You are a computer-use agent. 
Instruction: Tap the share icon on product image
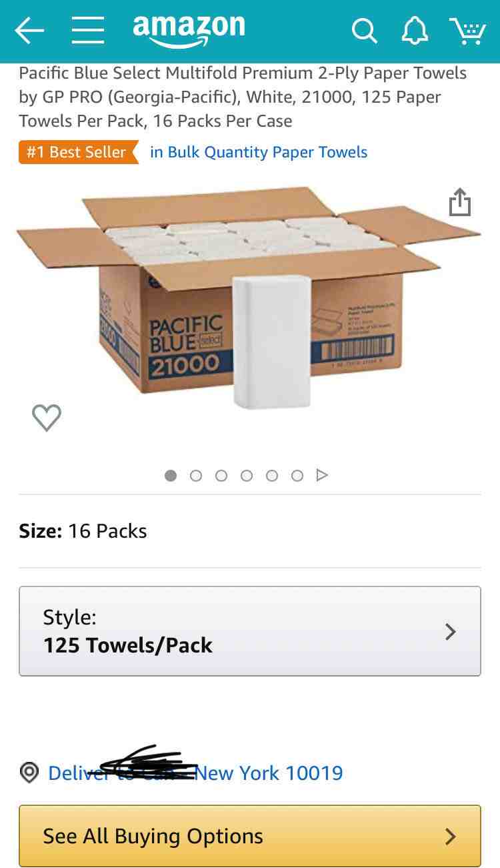[x=459, y=202]
